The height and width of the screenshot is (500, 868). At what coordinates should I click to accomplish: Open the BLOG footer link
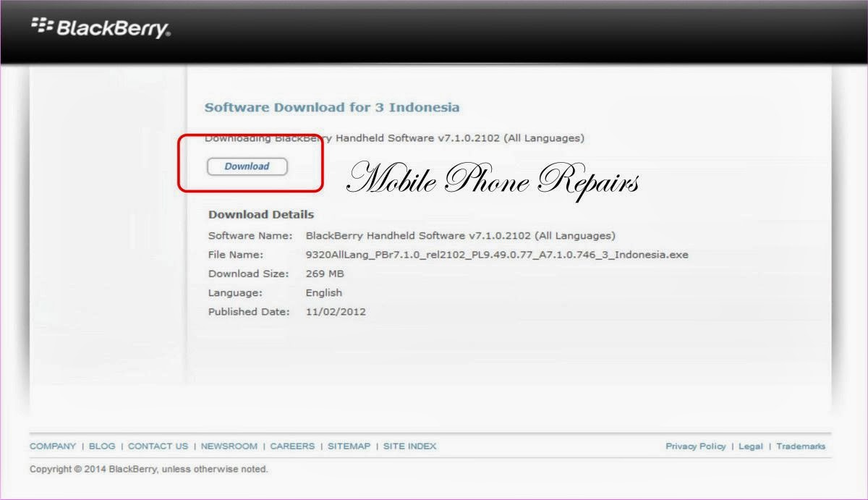(x=102, y=446)
